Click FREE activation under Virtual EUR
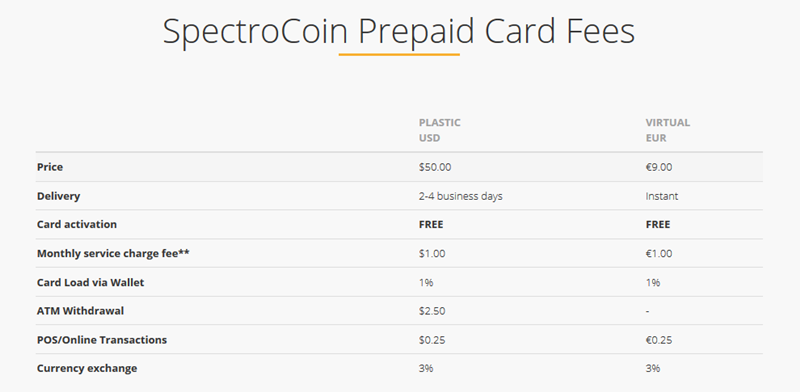Screen dimensions: 800x392 click(658, 225)
